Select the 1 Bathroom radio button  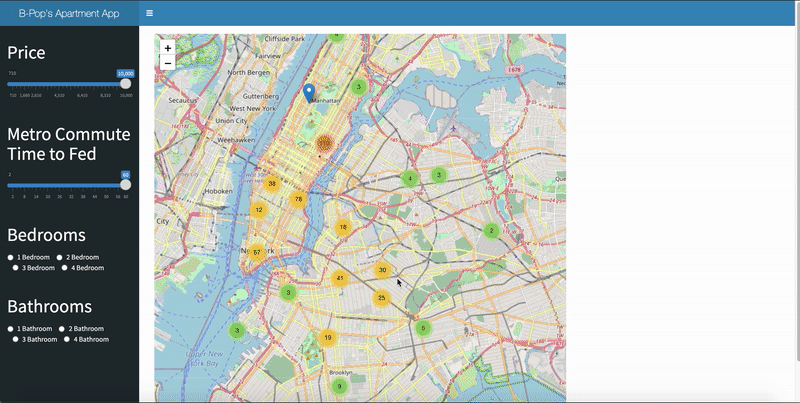point(10,329)
